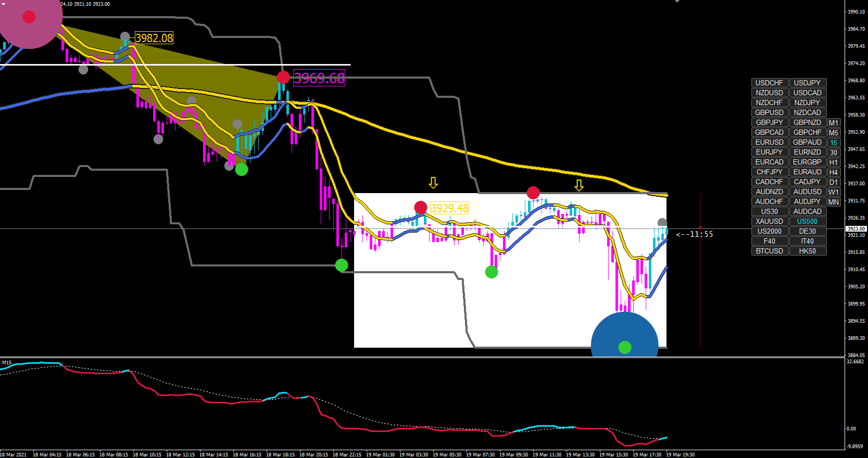Click the highlighted 15-minute timeframe button
Image resolution: width=868 pixels, height=458 pixels.
point(834,143)
